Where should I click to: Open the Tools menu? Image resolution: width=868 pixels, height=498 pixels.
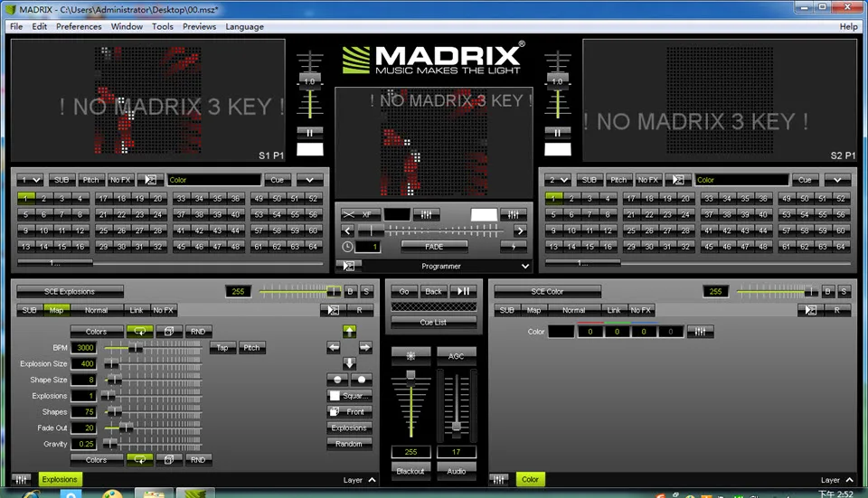[x=163, y=26]
